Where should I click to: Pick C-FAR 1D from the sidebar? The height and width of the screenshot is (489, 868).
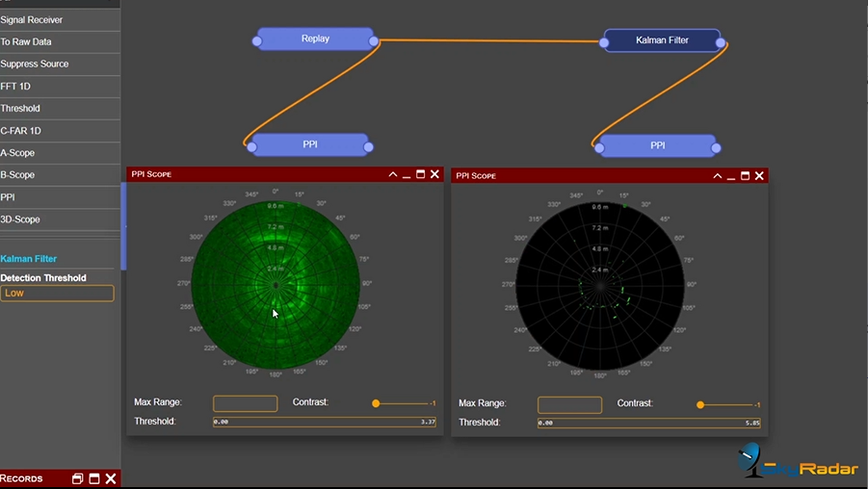(x=21, y=131)
